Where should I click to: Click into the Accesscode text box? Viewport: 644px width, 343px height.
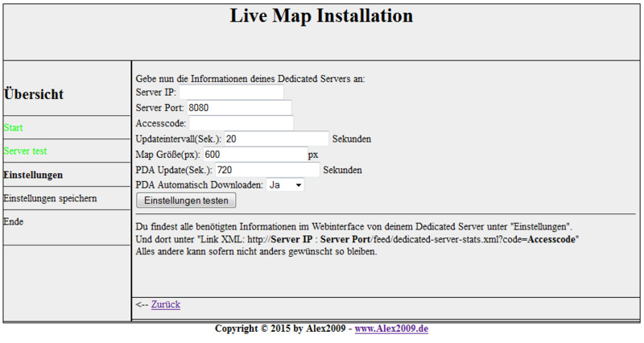tap(242, 123)
